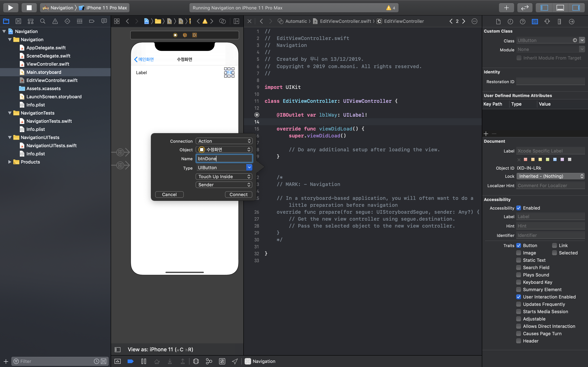
Task: Enable the Image accessibility trait
Action: pos(519,253)
